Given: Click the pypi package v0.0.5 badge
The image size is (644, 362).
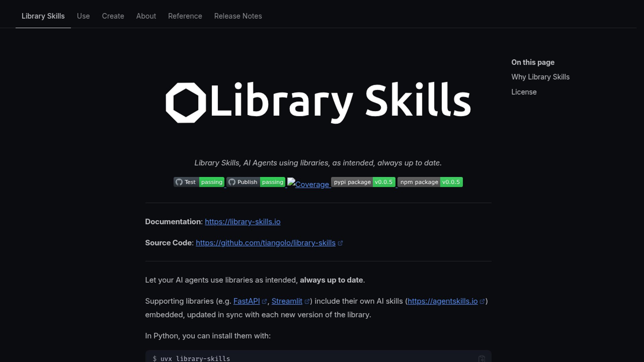Looking at the screenshot, I should [x=363, y=182].
